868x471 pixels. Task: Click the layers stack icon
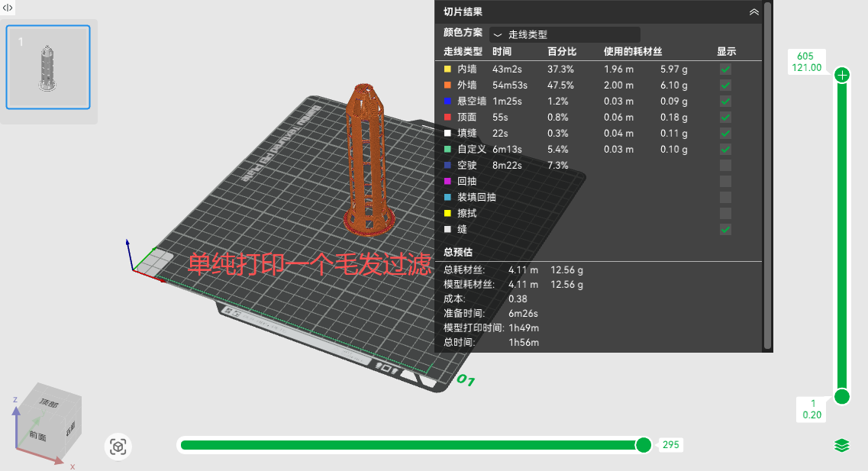tap(842, 445)
